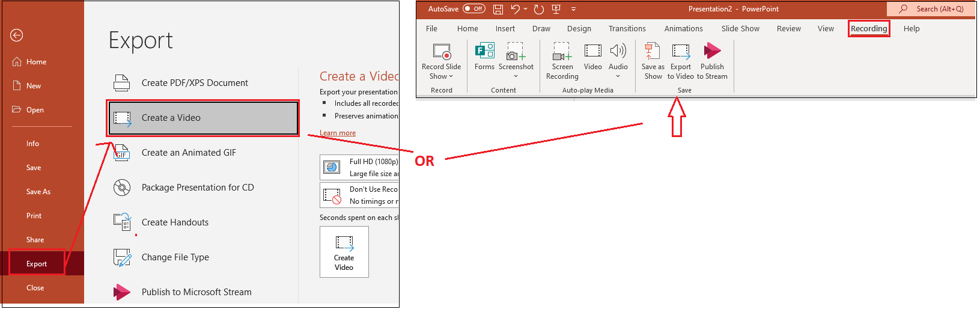Open the Info page

click(32, 144)
